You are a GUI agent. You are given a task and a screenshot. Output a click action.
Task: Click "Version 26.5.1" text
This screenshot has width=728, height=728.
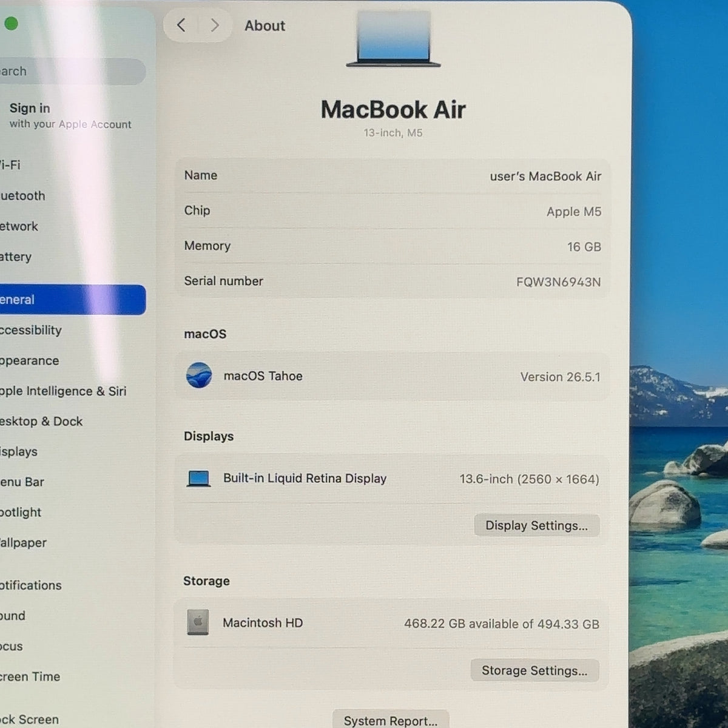click(x=561, y=377)
